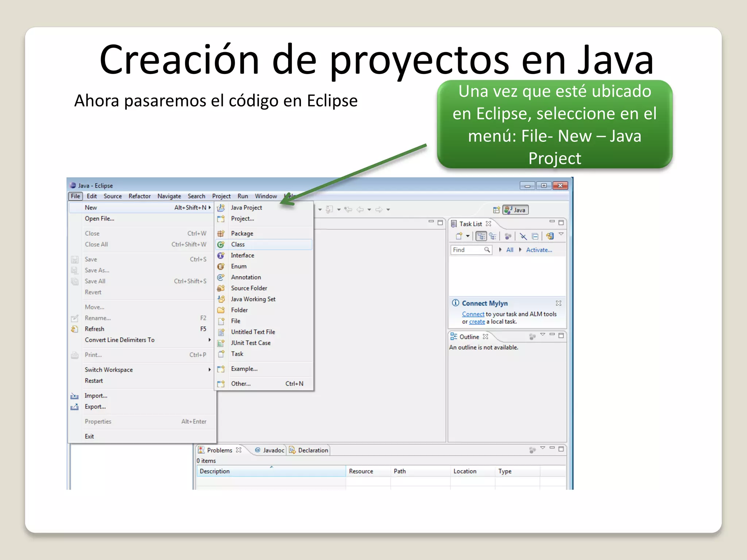Minimize the Task List view
Screen dimensions: 747x560
tap(552, 222)
